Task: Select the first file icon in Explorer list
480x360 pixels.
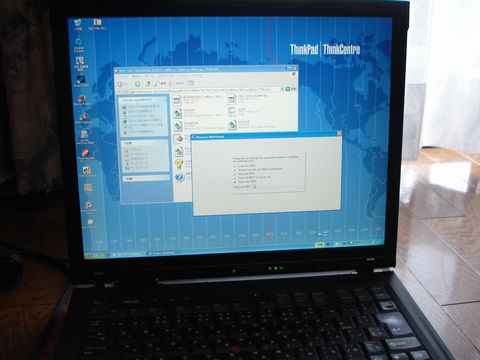Action: [177, 99]
